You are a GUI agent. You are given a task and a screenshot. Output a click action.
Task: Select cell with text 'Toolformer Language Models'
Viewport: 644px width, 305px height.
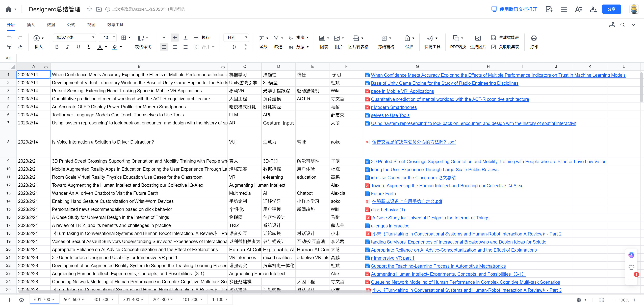pos(139,115)
